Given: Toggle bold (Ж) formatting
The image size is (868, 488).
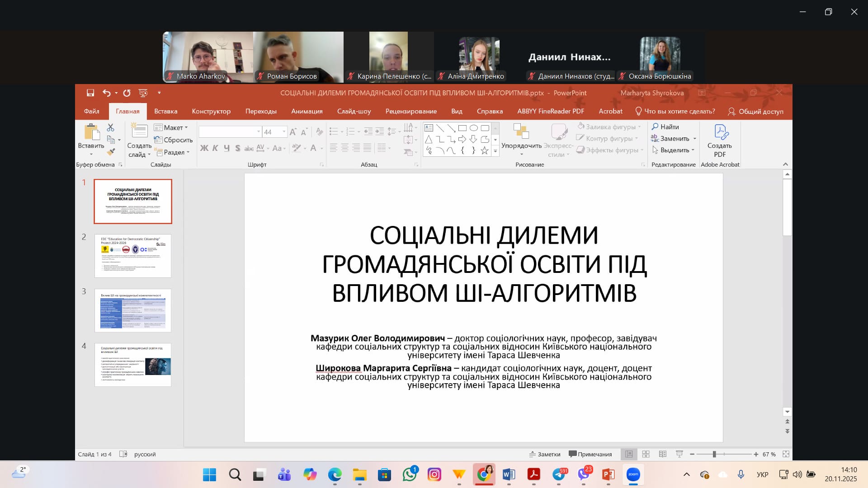Looking at the screenshot, I should pos(204,148).
